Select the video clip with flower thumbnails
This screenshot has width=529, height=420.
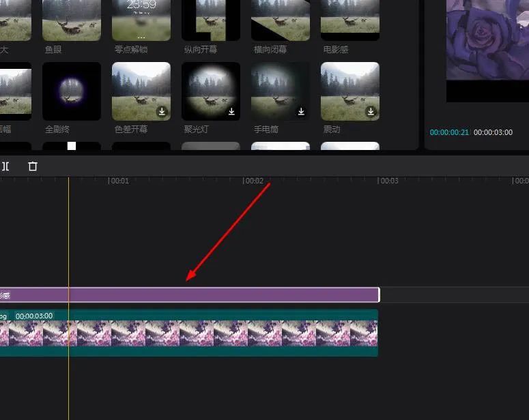coord(189,333)
